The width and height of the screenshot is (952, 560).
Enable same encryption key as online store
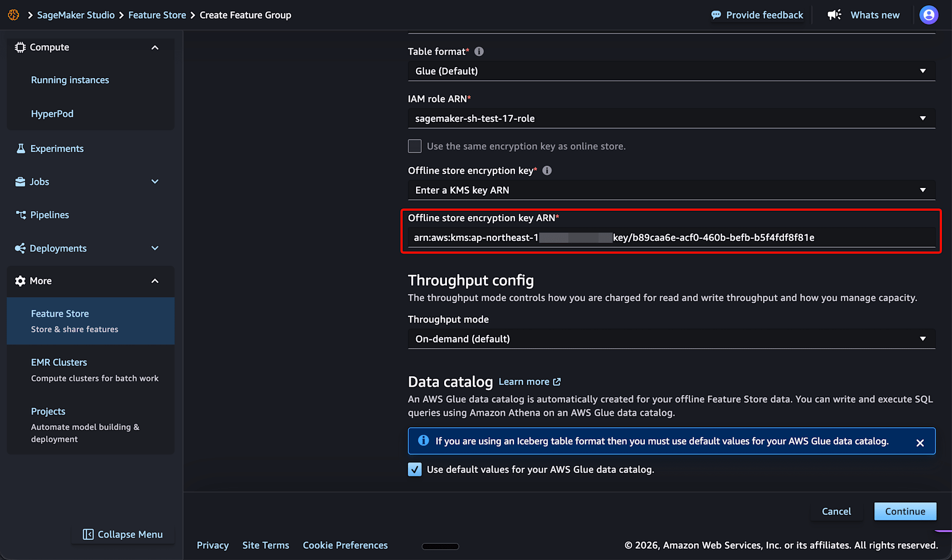pos(415,146)
